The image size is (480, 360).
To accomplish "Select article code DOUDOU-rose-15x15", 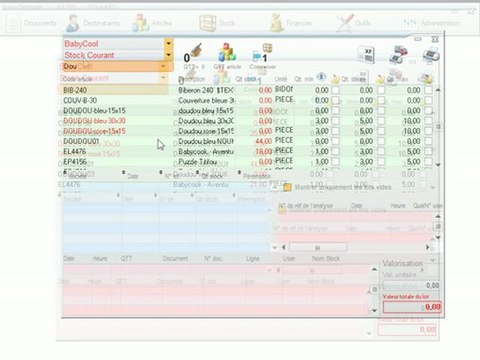I will pyautogui.click(x=94, y=131).
